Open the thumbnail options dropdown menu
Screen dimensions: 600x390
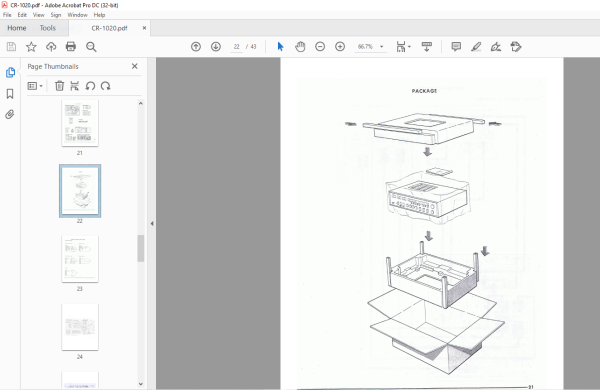[x=35, y=86]
